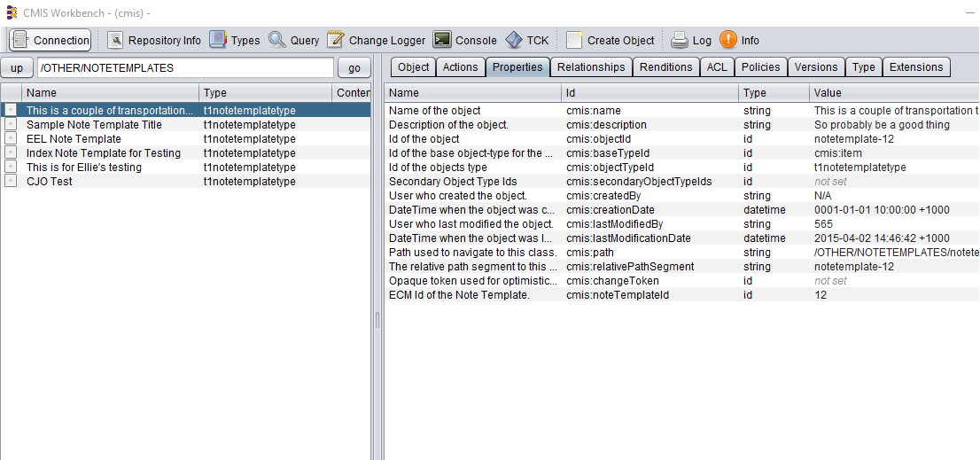This screenshot has width=980, height=460.
Task: Open the Types browser
Action: click(x=235, y=40)
